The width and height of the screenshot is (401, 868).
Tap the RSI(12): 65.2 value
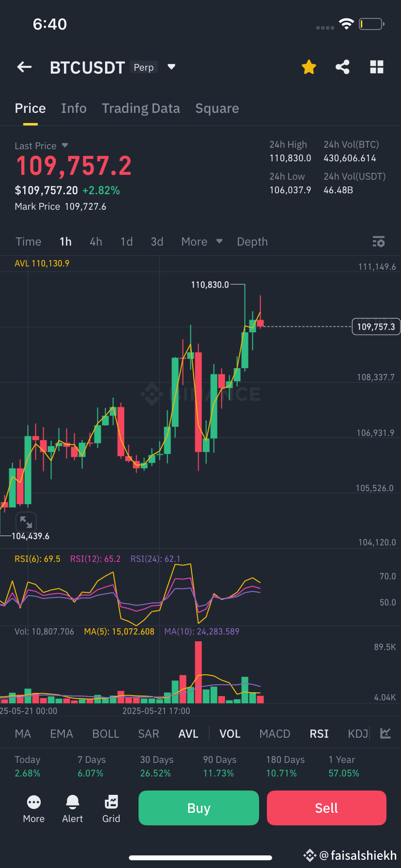pyautogui.click(x=95, y=559)
